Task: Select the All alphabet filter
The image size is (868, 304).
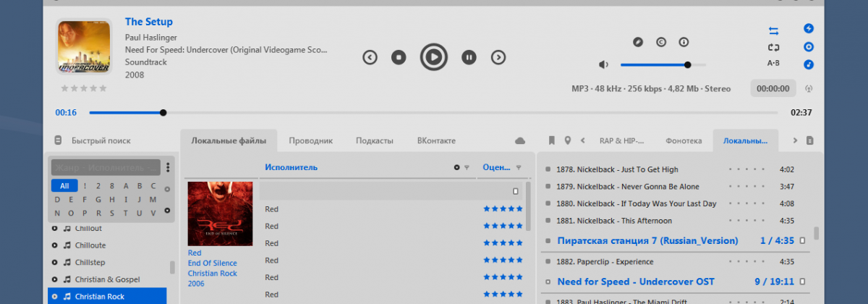Action: 64,186
